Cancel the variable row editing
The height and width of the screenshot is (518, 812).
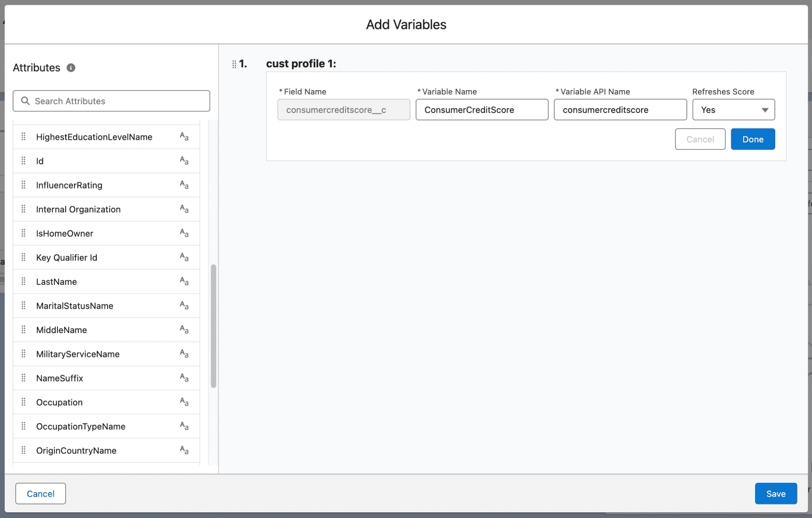click(x=700, y=139)
